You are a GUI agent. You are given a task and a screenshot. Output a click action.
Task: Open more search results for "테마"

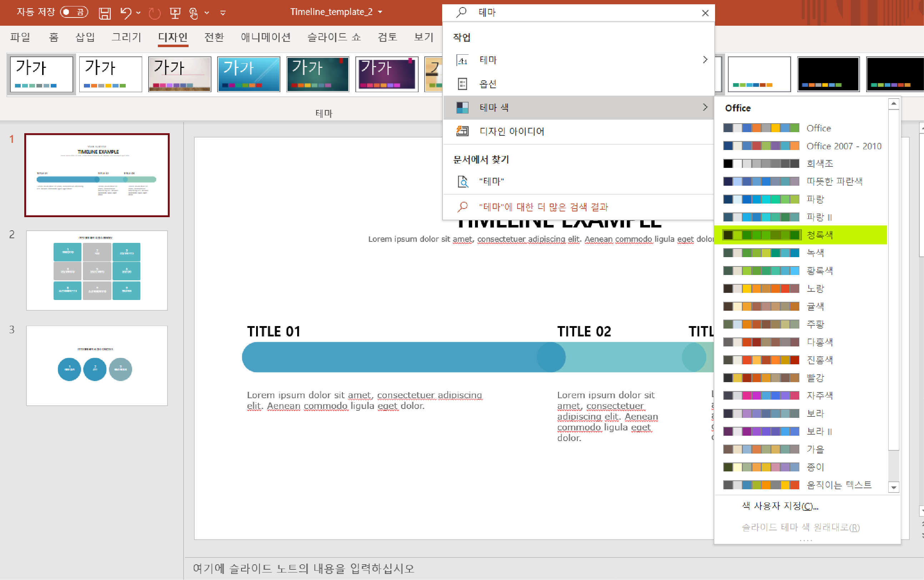pyautogui.click(x=543, y=207)
